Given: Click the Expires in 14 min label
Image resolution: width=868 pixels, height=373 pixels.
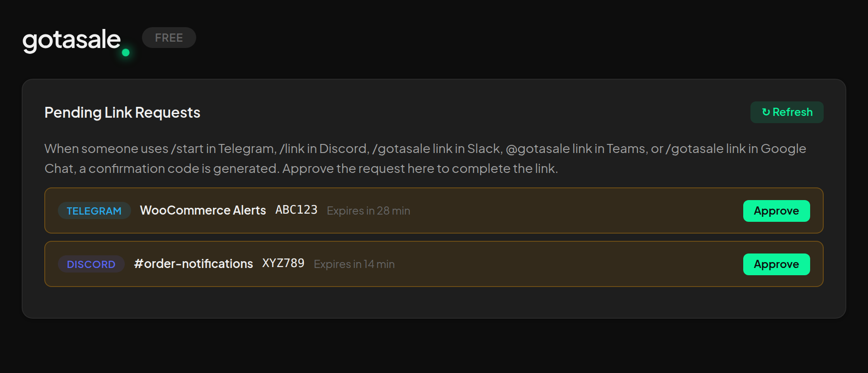Looking at the screenshot, I should (354, 264).
